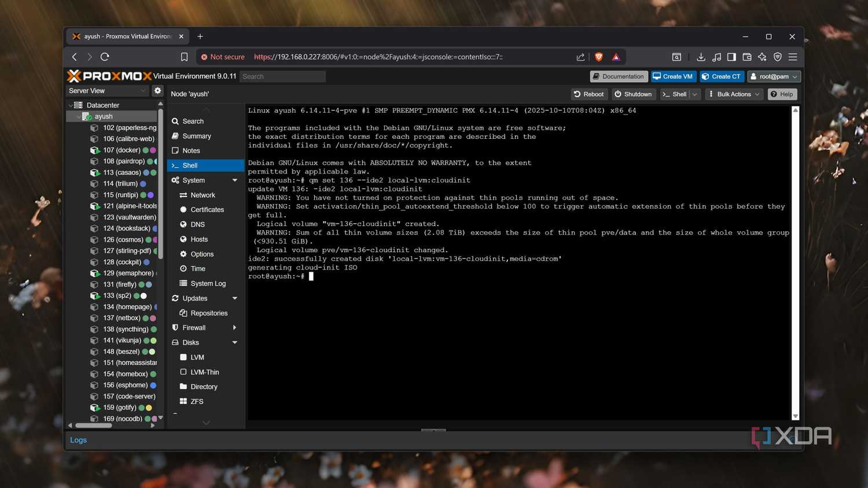Screen dimensions: 868x488
Task: Select the Shell menu item
Action: click(205, 165)
